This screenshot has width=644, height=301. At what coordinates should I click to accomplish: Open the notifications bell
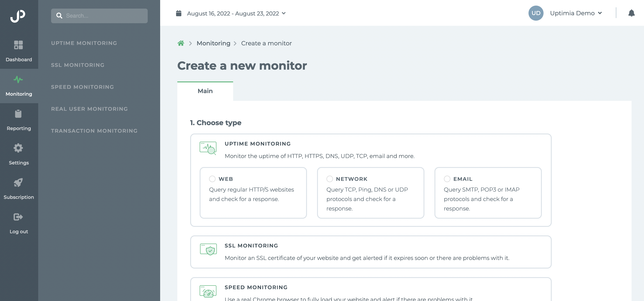click(x=632, y=13)
